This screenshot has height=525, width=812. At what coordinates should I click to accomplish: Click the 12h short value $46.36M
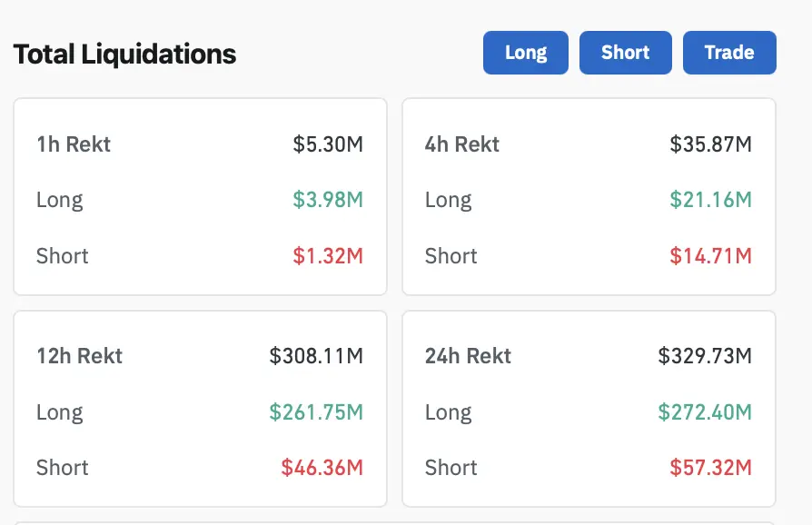point(322,468)
